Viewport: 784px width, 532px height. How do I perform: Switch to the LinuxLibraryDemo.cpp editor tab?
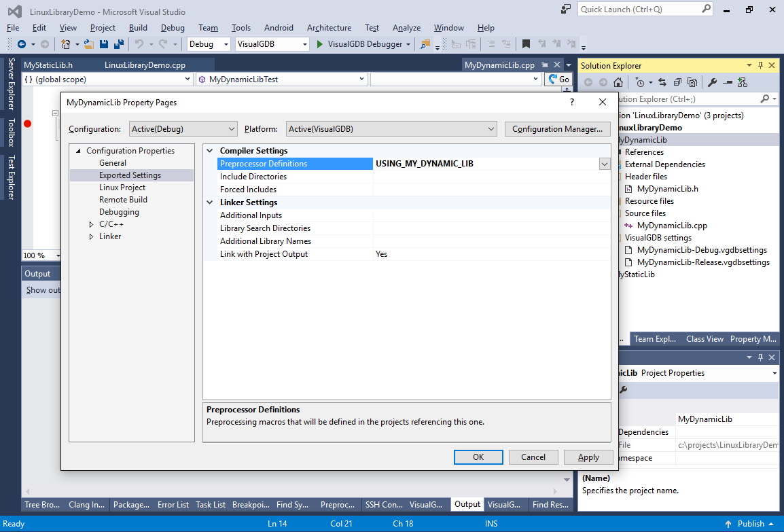click(x=145, y=65)
